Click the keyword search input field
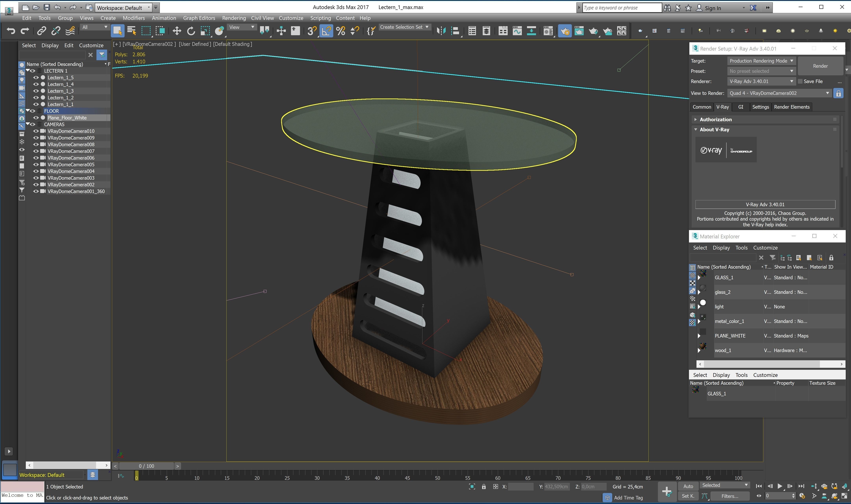Screen dimensions: 851x504 (622, 7)
